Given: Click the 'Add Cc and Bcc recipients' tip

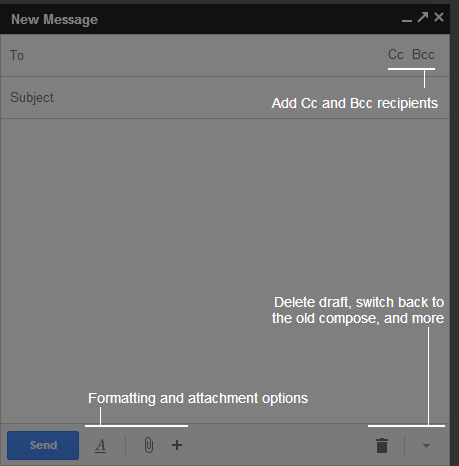Looking at the screenshot, I should tap(355, 103).
